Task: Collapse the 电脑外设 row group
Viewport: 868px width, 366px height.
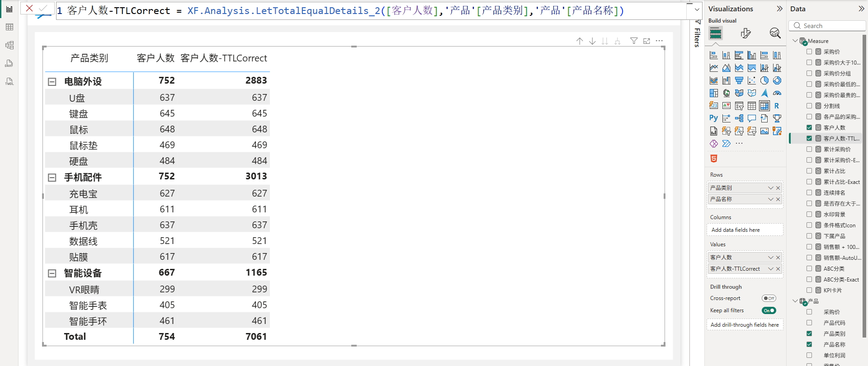Action: 52,82
